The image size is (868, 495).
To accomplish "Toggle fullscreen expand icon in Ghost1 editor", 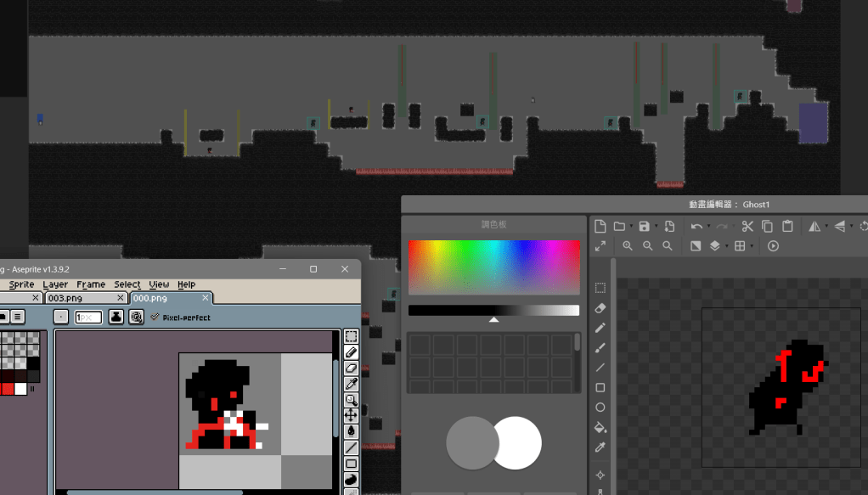I will tap(600, 246).
